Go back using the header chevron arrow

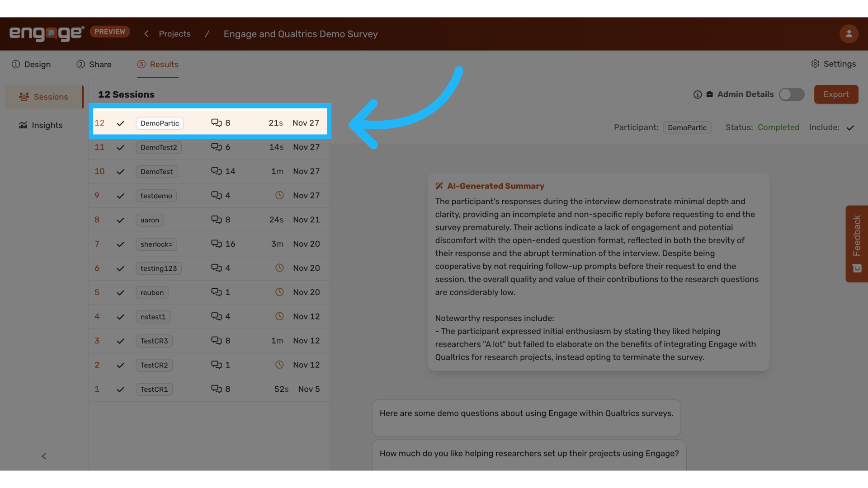click(146, 34)
